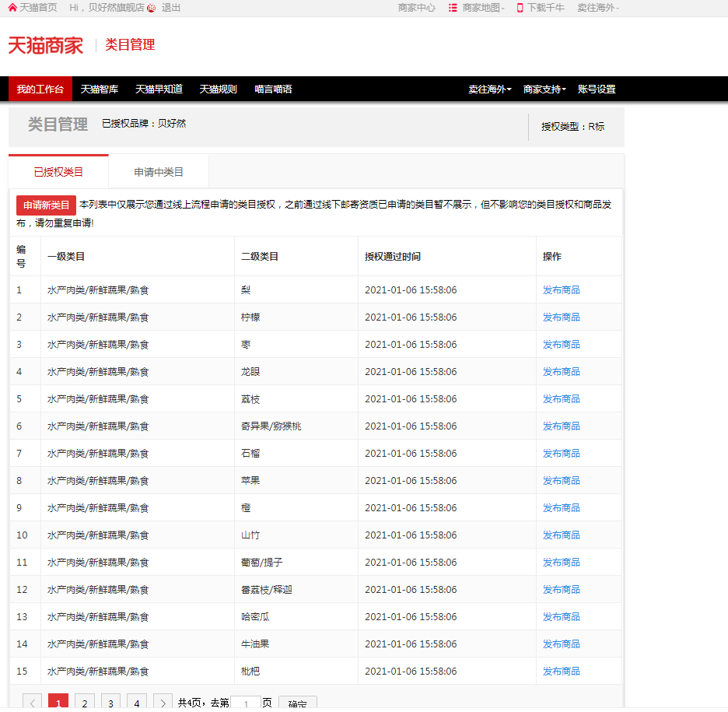
Task: Click the 天猫商家 logo
Action: (x=45, y=45)
